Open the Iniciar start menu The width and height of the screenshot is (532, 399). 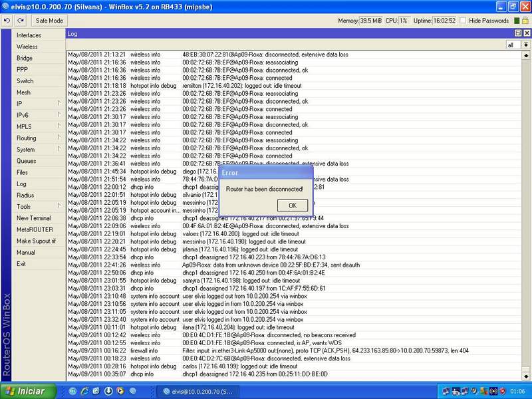28,391
